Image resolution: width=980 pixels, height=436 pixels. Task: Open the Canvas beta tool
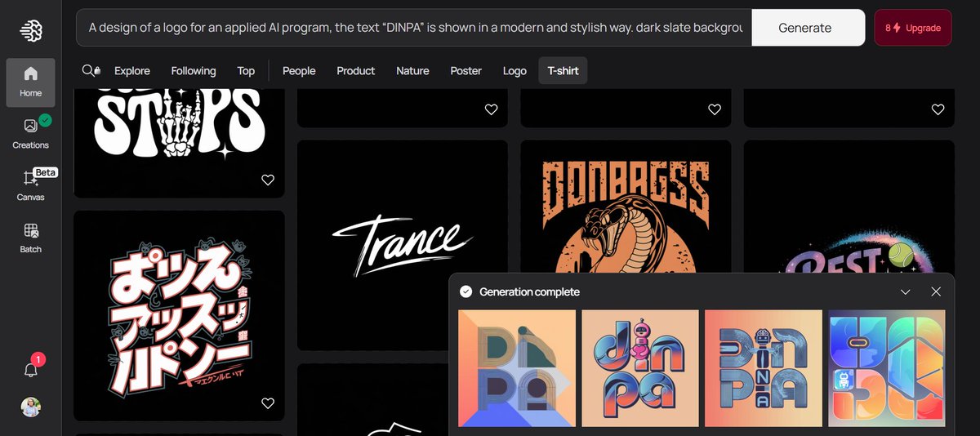coord(31,186)
